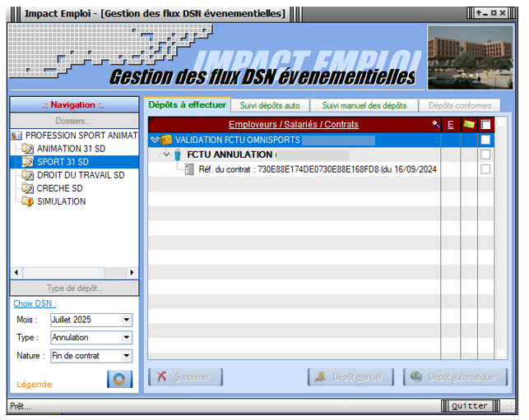529x420 pixels.
Task: Open the Mois dropdown showing Juillet 2025
Action: pos(126,320)
